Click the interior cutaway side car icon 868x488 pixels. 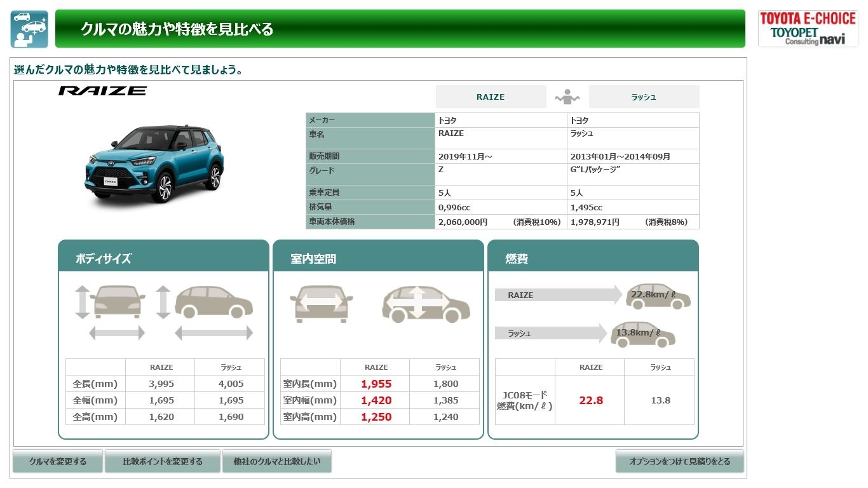[x=426, y=304]
